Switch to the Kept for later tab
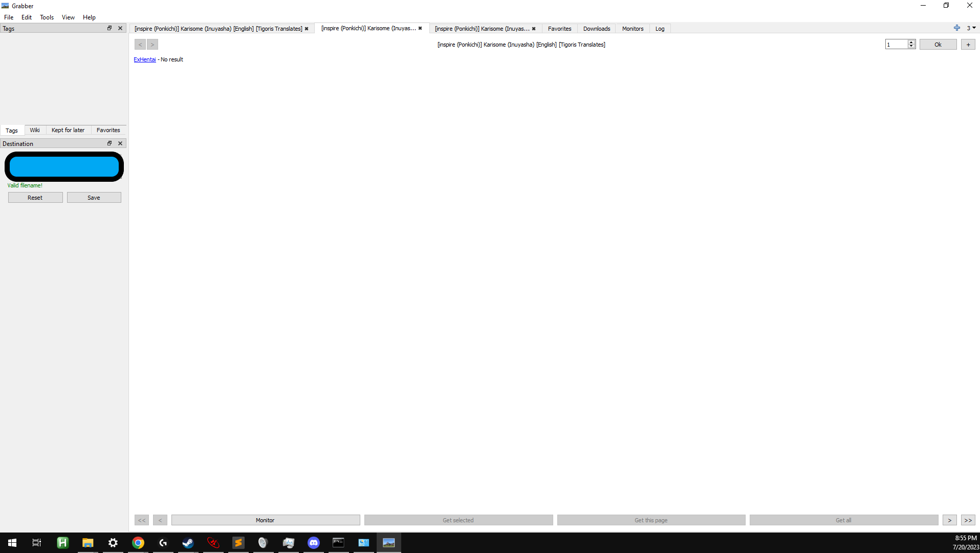The height and width of the screenshot is (553, 980). tap(68, 130)
